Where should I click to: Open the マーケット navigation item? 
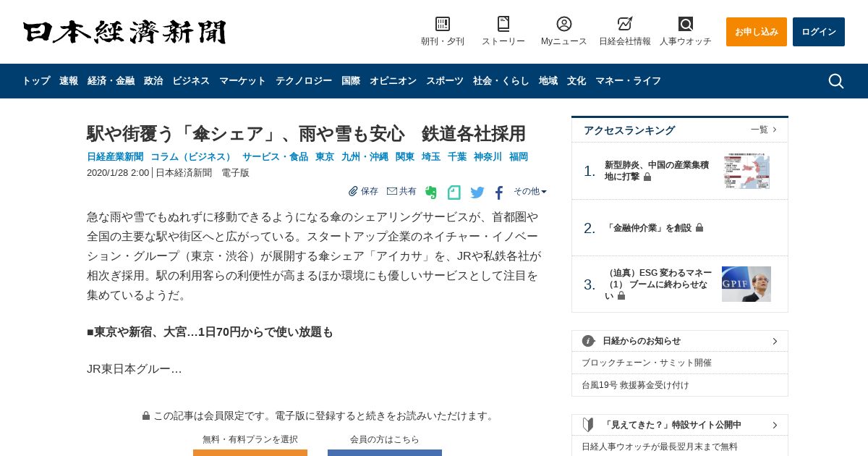pyautogui.click(x=242, y=81)
